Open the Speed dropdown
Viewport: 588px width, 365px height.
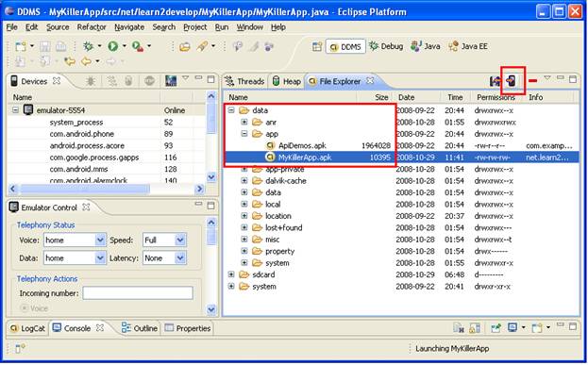180,240
